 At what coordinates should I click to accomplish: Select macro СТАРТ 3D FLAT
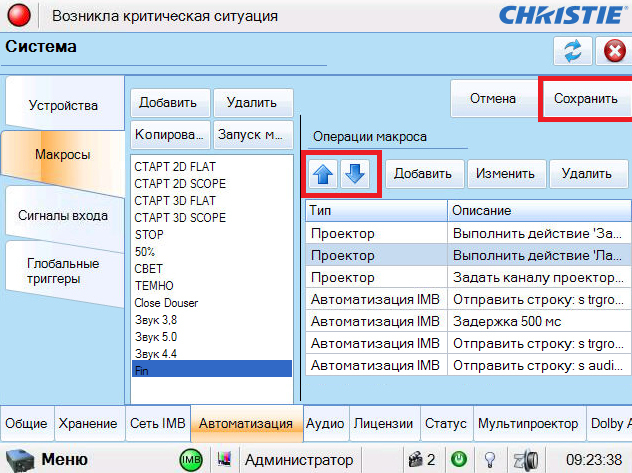point(212,201)
